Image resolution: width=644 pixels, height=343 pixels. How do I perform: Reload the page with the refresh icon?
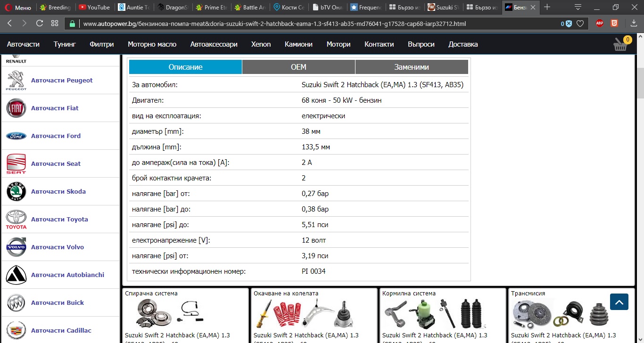(x=40, y=23)
